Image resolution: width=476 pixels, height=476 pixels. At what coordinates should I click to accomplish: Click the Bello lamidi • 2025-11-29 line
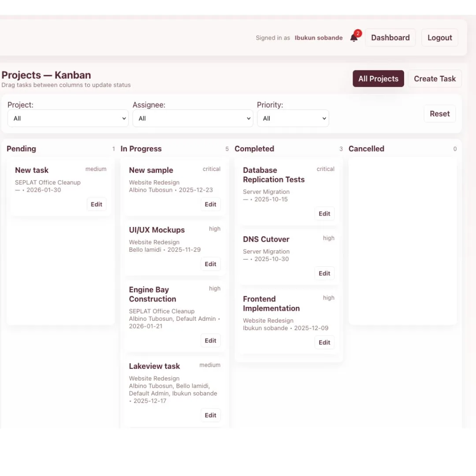click(x=164, y=250)
